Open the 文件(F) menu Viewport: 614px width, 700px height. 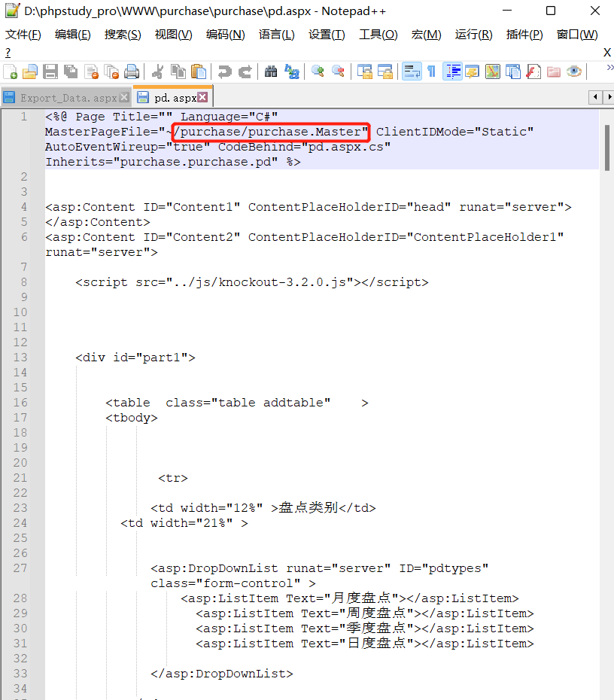(23, 35)
